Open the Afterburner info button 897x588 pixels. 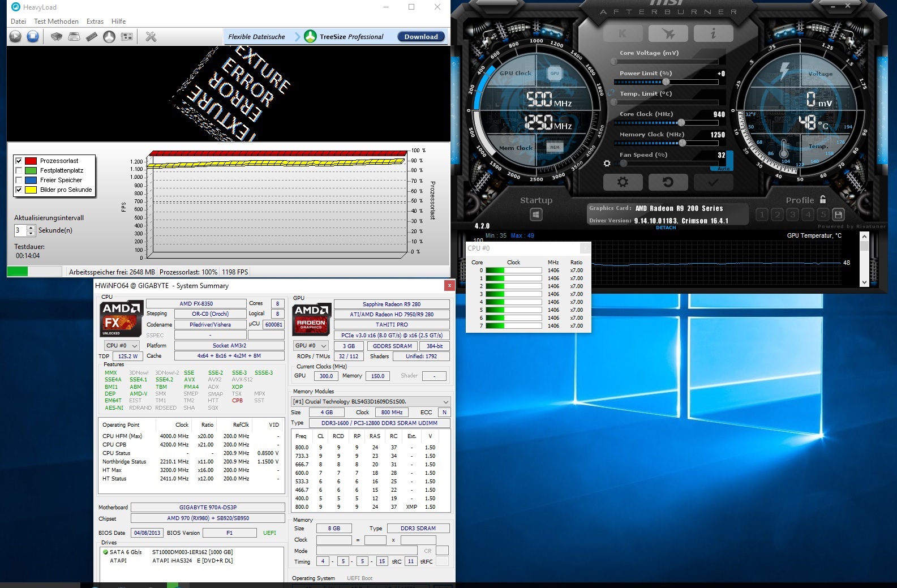tap(714, 34)
